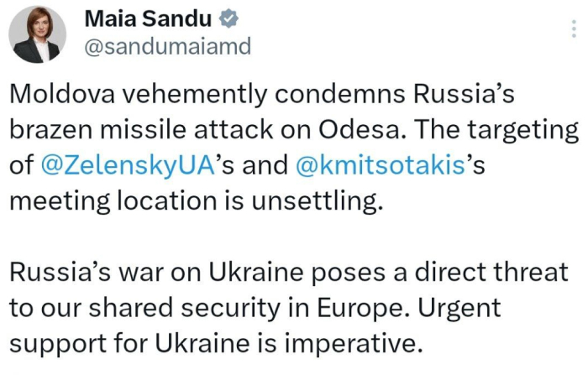Open Maia Sandu's profile picture
588x375 pixels.
click(37, 34)
